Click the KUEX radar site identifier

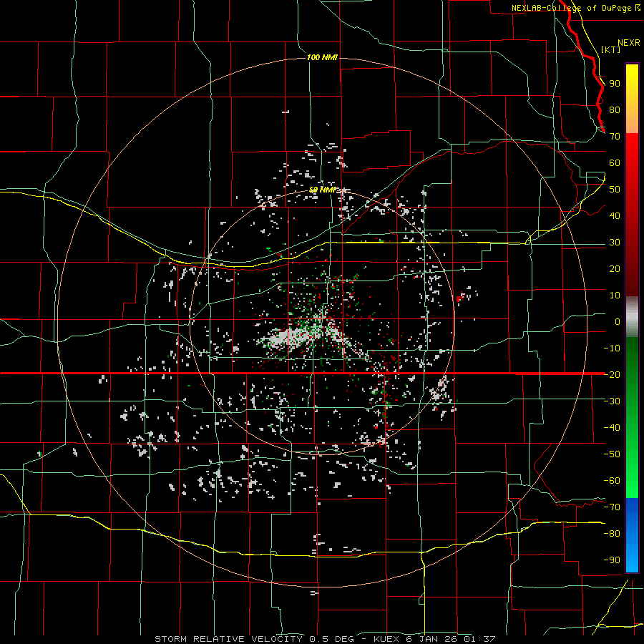pyautogui.click(x=386, y=639)
